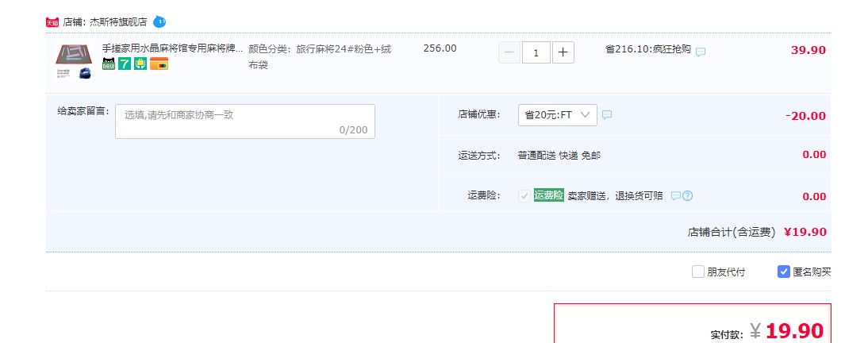Screen dimensions: 868x343
Task: Click the 省216.10:疯狂抢购 discount text
Action: 648,48
